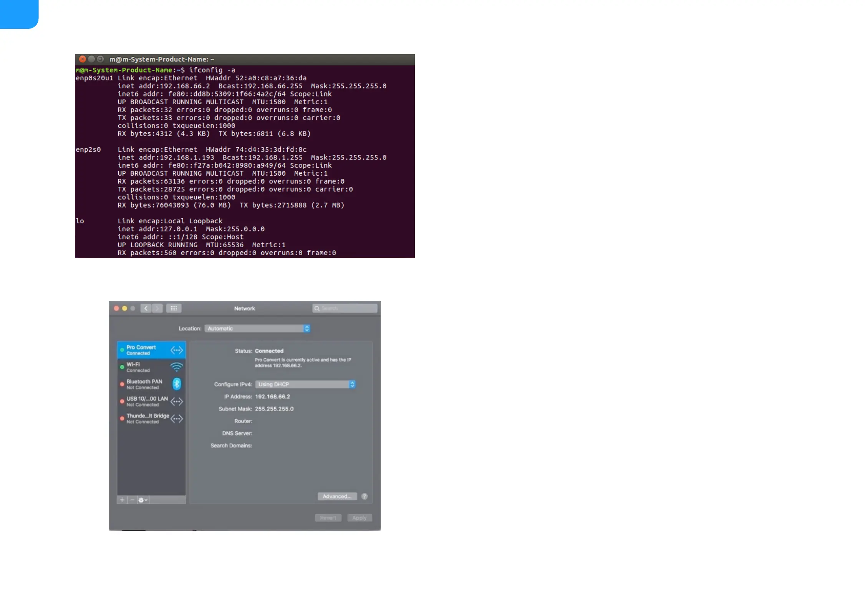Click the help question mark button

pyautogui.click(x=364, y=496)
